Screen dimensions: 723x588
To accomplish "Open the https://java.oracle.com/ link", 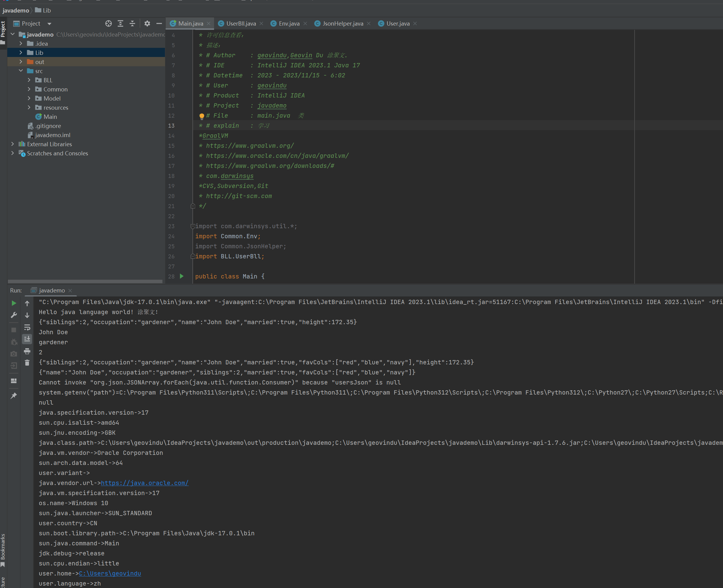I will point(145,483).
